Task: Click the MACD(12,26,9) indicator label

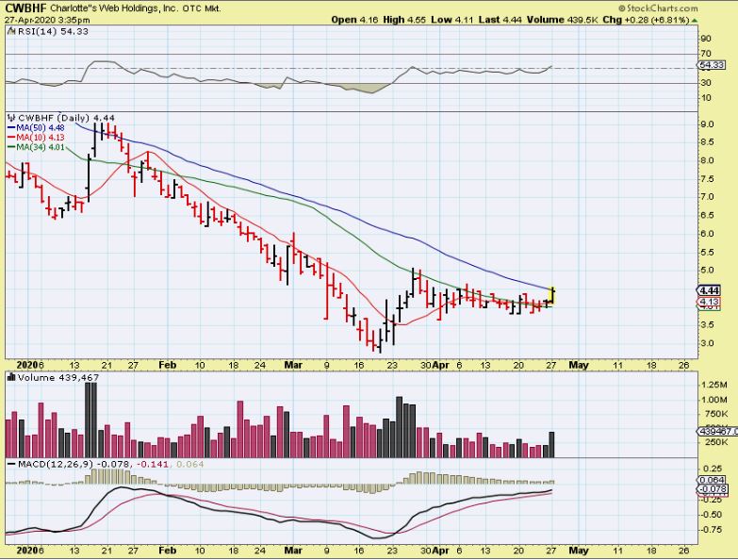Action: coord(56,465)
